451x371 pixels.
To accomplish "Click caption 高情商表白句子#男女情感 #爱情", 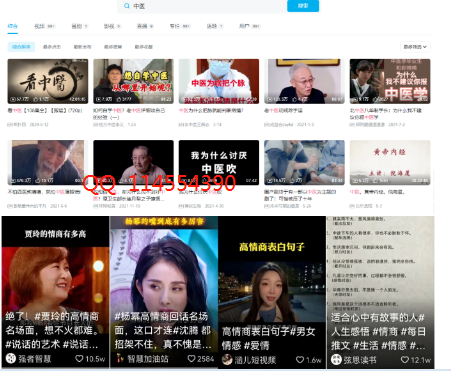I will [x=269, y=338].
